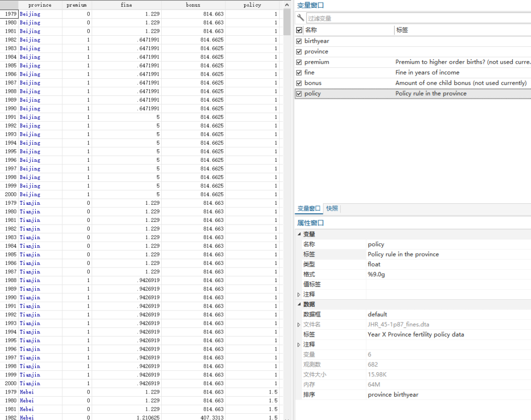This screenshot has height=420, width=531.
Task: Click the 类型 value float
Action: point(374,264)
